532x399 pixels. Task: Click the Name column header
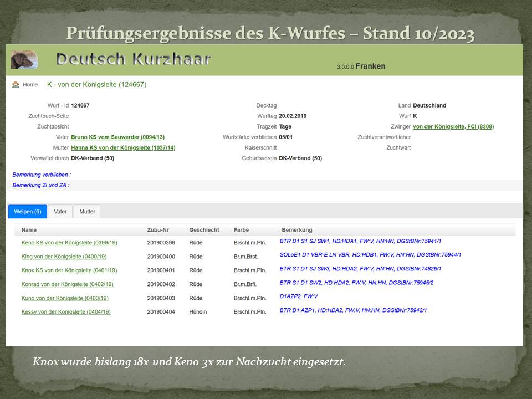[x=29, y=230]
